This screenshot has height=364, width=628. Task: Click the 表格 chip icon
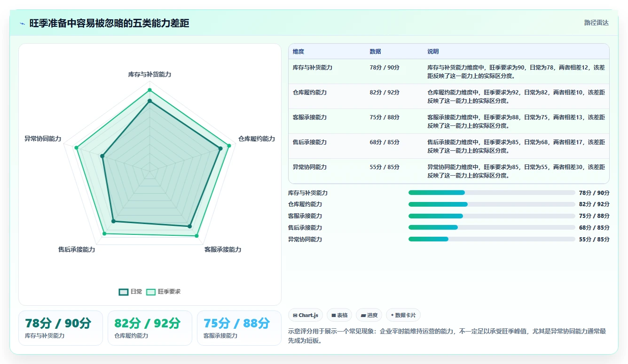pos(333,315)
